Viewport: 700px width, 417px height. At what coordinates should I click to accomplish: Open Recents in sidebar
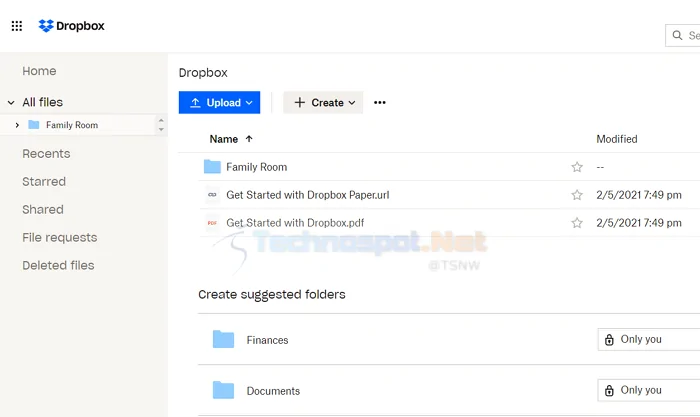pyautogui.click(x=46, y=154)
